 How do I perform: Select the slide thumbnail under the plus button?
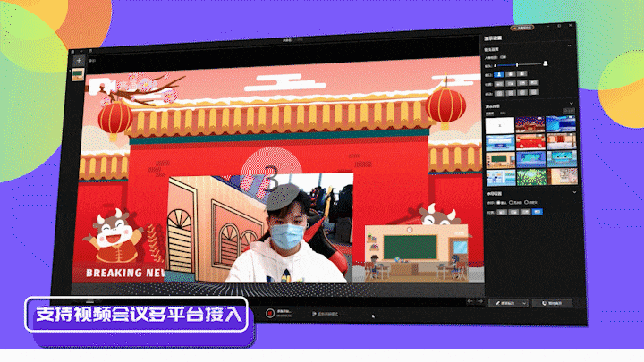pos(78,75)
